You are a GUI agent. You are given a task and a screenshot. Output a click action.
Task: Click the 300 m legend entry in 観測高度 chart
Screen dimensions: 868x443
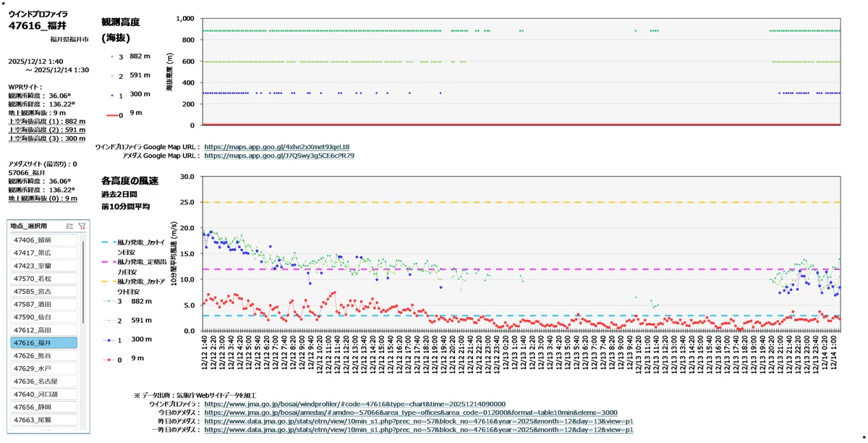(130, 95)
